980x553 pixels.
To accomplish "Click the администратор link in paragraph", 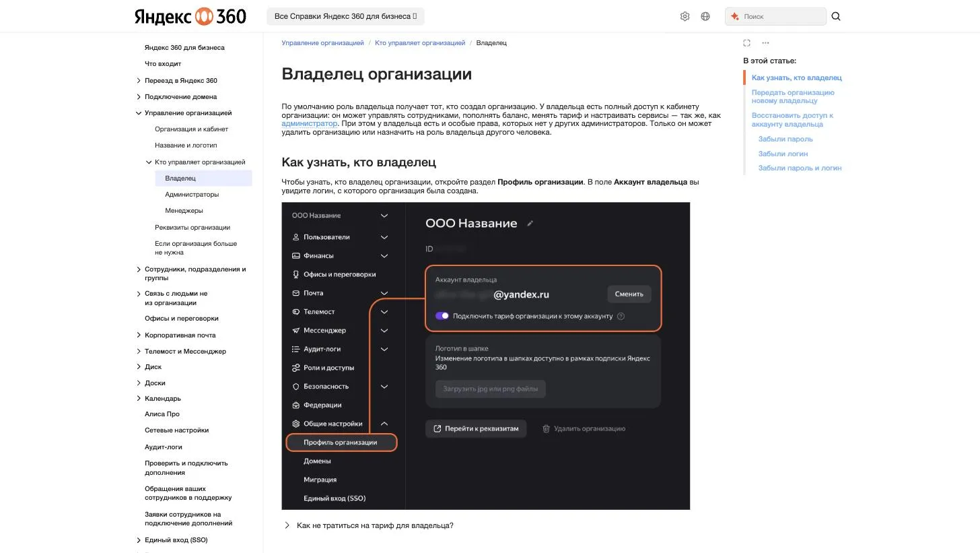I will [310, 124].
